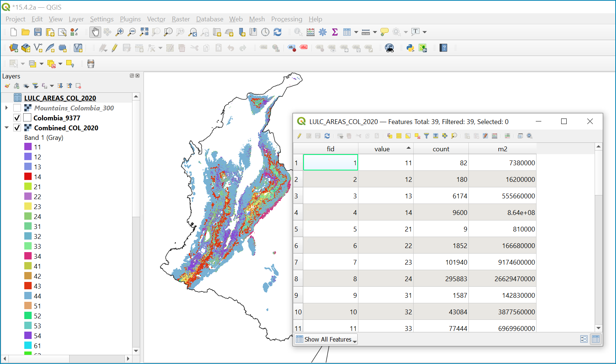Sort by the value column header

point(386,149)
